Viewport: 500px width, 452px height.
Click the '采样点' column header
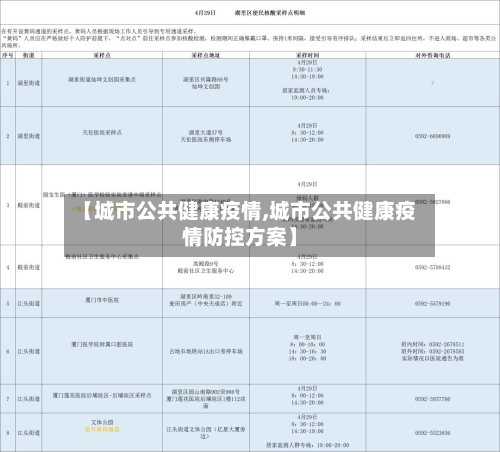click(102, 55)
